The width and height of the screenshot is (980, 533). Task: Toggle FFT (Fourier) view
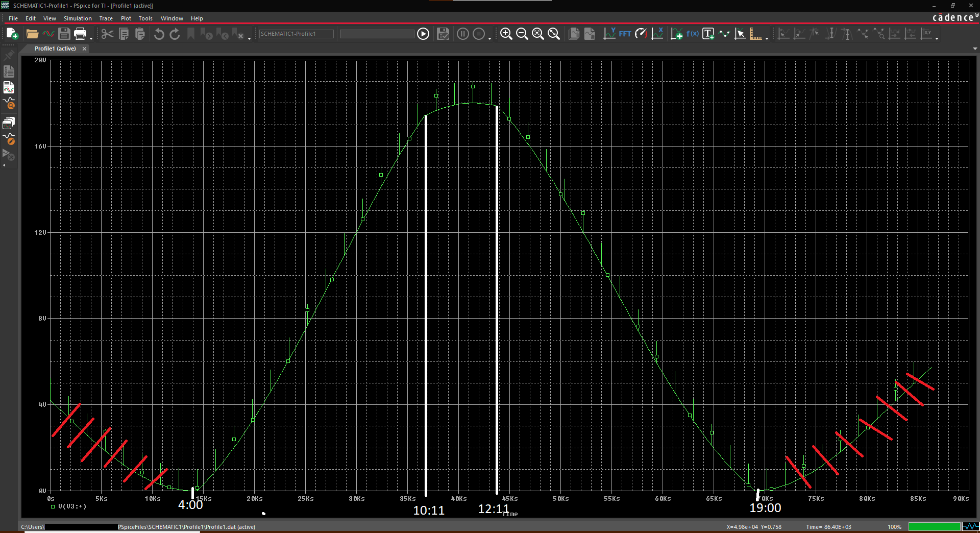point(625,34)
